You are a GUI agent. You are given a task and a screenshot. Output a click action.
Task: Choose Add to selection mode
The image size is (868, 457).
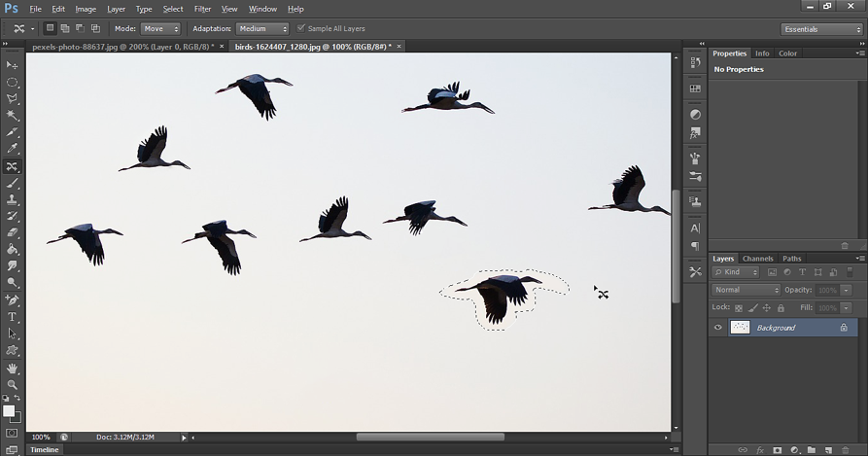point(65,28)
